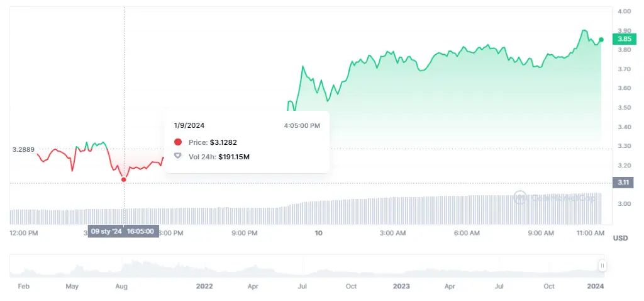
Task: Click the bold 10 date axis label
Action: pyautogui.click(x=318, y=233)
